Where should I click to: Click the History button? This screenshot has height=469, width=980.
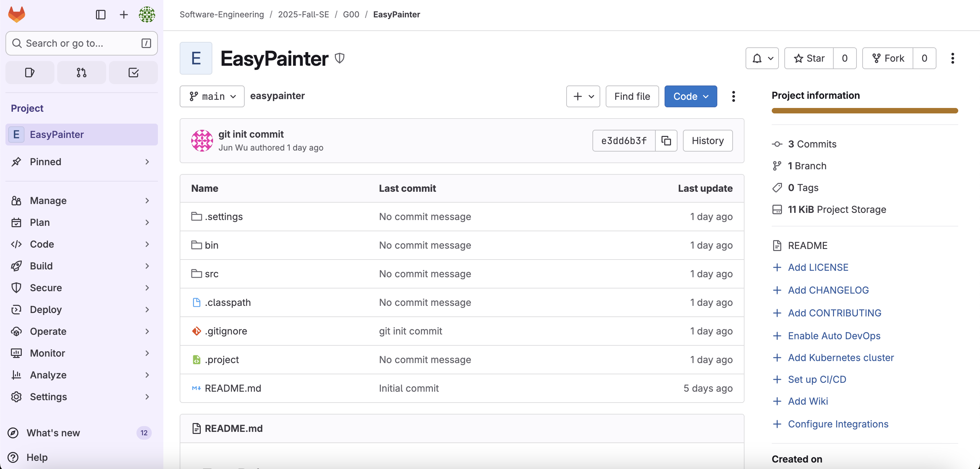(x=707, y=140)
